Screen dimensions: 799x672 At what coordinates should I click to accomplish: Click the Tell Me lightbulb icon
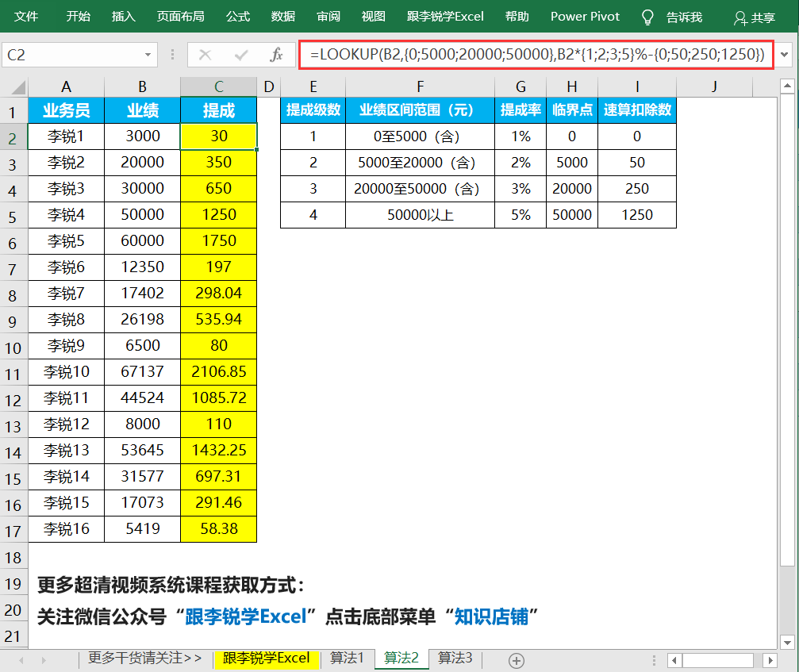(x=648, y=17)
